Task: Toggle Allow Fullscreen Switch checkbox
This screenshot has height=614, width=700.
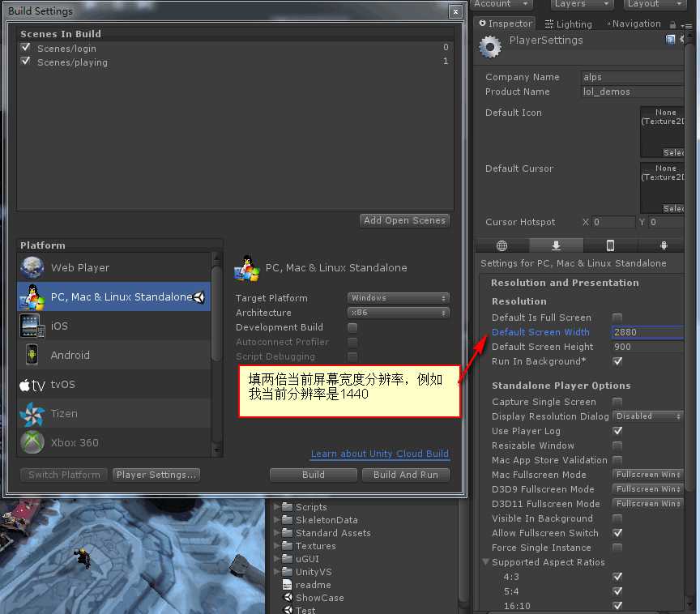Action: (x=617, y=533)
